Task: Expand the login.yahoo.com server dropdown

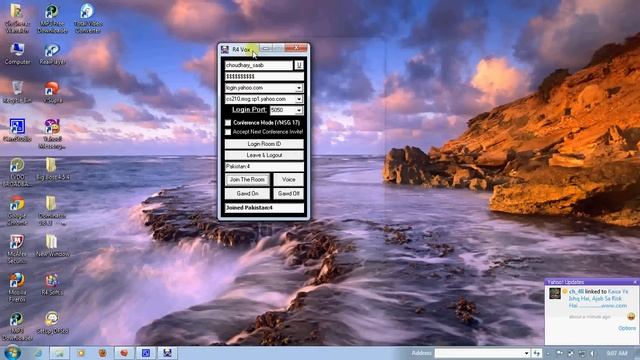Action: [x=299, y=88]
